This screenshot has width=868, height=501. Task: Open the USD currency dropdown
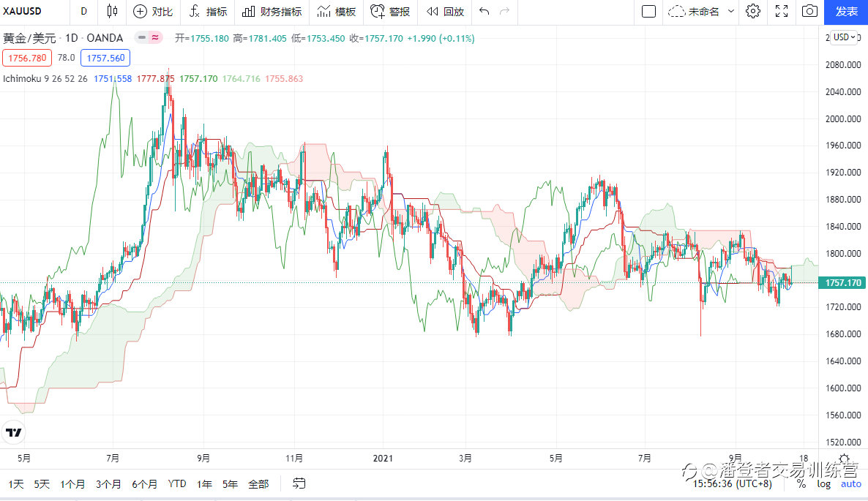click(x=844, y=37)
